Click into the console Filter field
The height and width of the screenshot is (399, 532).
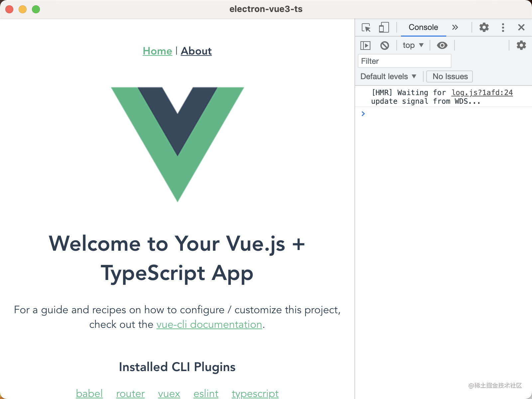pos(404,61)
